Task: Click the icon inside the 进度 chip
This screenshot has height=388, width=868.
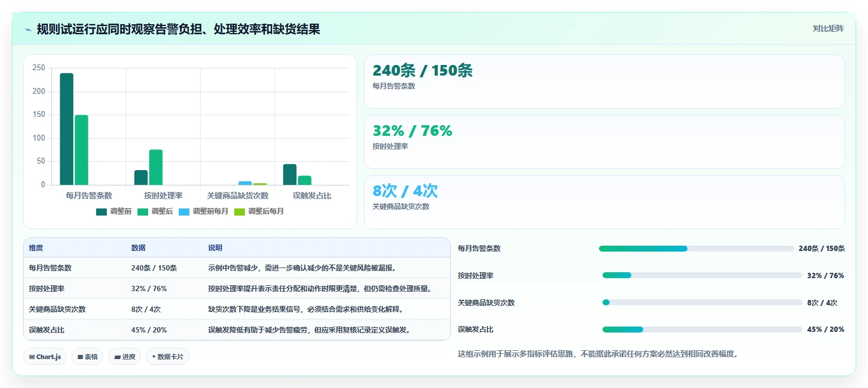Action: 117,357
